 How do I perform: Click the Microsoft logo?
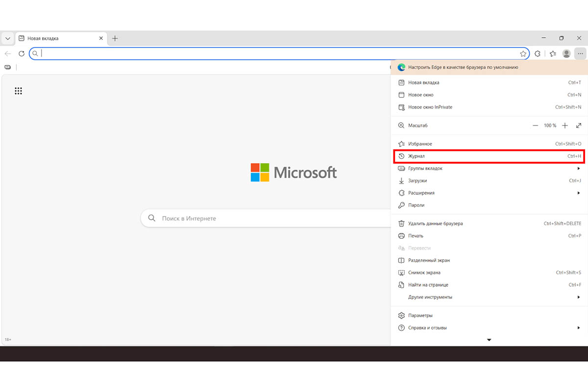coord(294,172)
